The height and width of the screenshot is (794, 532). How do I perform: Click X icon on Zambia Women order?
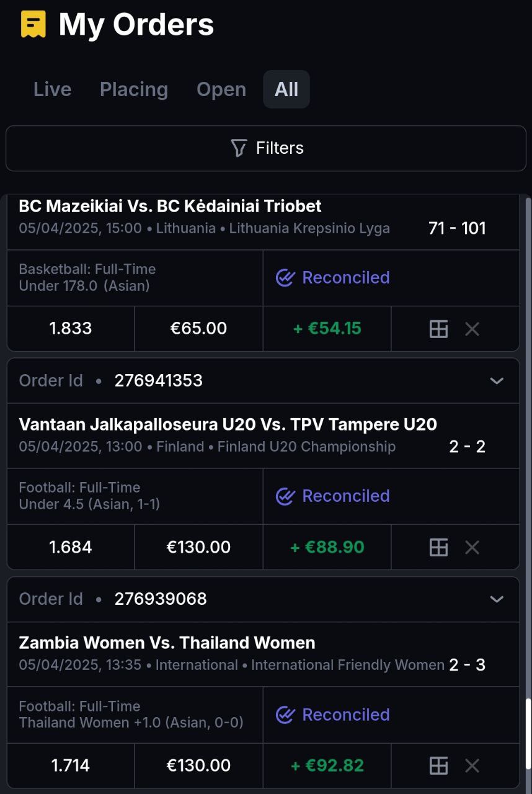pos(472,765)
